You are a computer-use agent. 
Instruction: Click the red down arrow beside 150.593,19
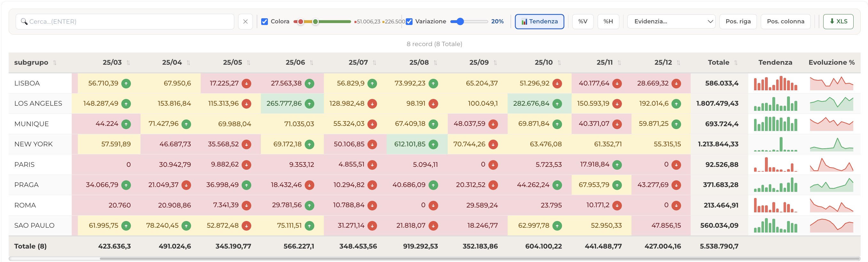pyautogui.click(x=617, y=104)
